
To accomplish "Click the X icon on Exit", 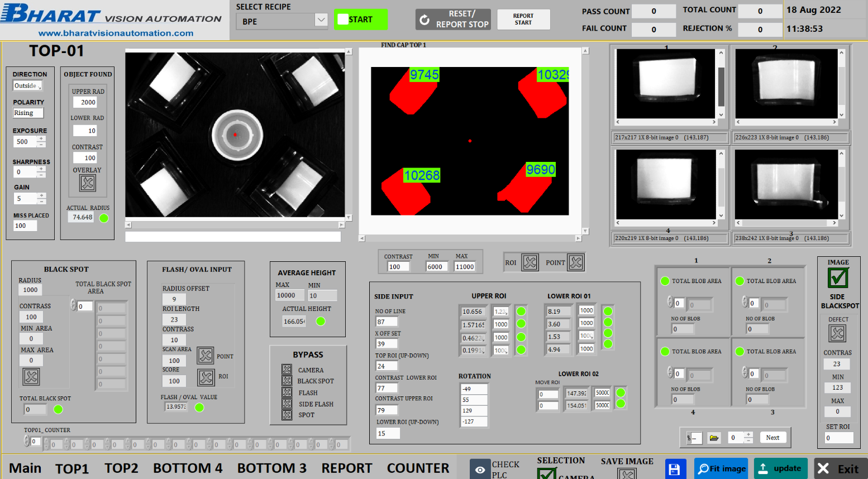I will (823, 469).
